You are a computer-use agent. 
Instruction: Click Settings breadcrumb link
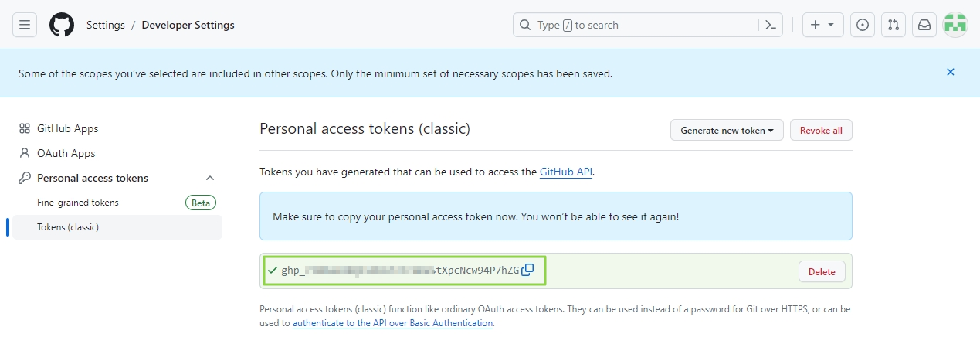click(x=105, y=25)
